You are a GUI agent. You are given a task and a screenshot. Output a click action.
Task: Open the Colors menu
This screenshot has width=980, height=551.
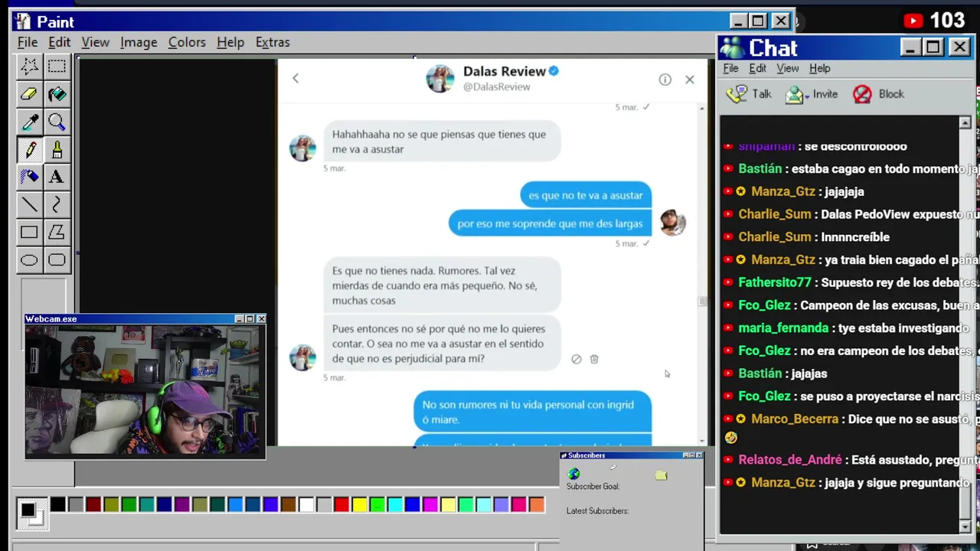coord(187,42)
